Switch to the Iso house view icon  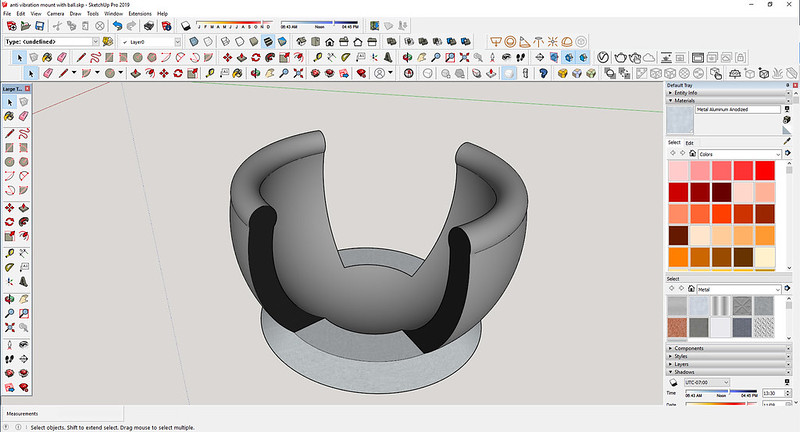(x=302, y=41)
